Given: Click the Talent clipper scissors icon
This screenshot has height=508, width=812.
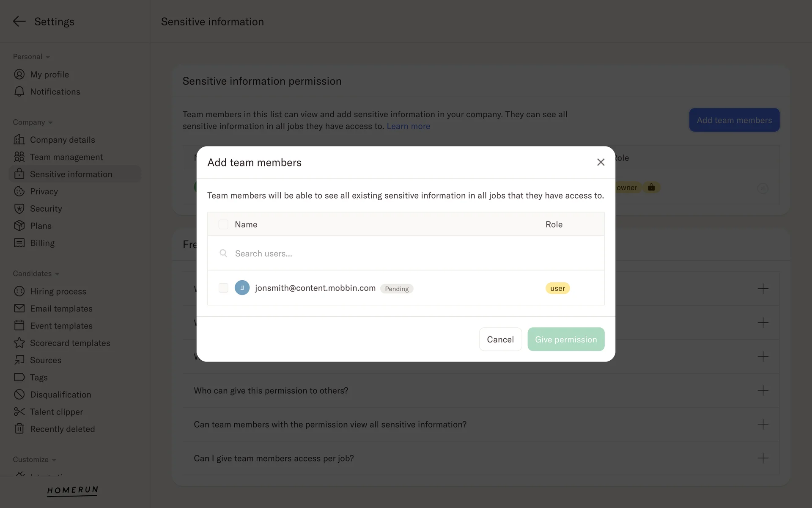Looking at the screenshot, I should pos(19,412).
